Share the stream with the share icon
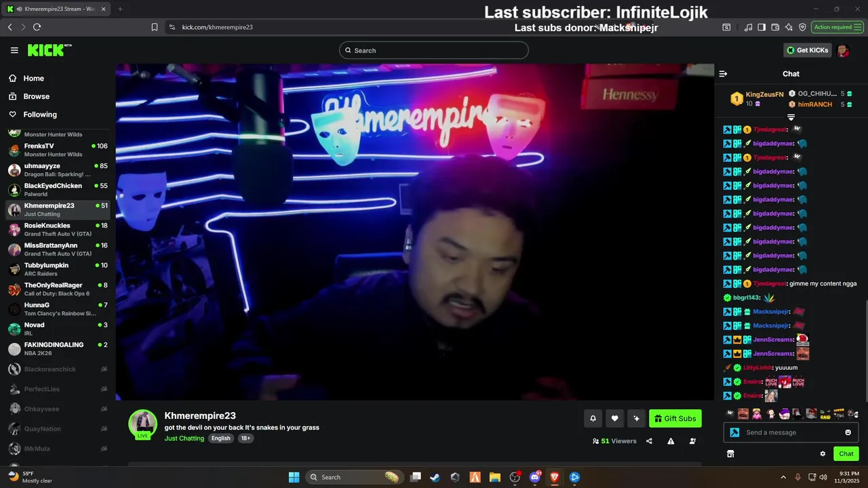 [x=649, y=441]
